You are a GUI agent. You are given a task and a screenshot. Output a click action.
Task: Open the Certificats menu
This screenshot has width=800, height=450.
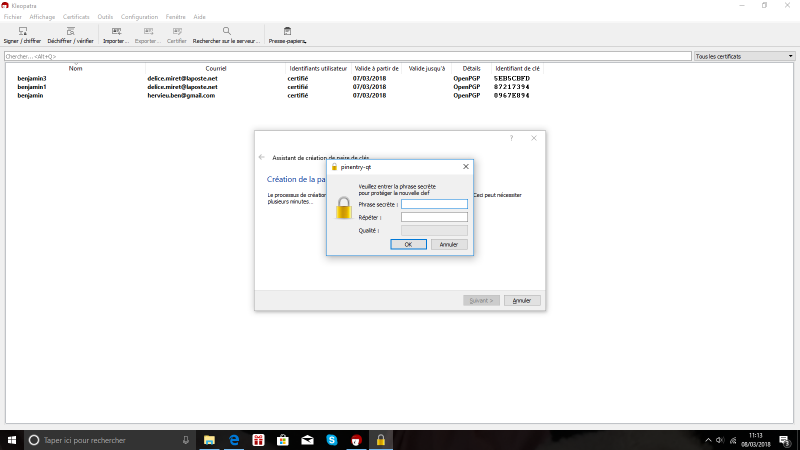tap(76, 17)
